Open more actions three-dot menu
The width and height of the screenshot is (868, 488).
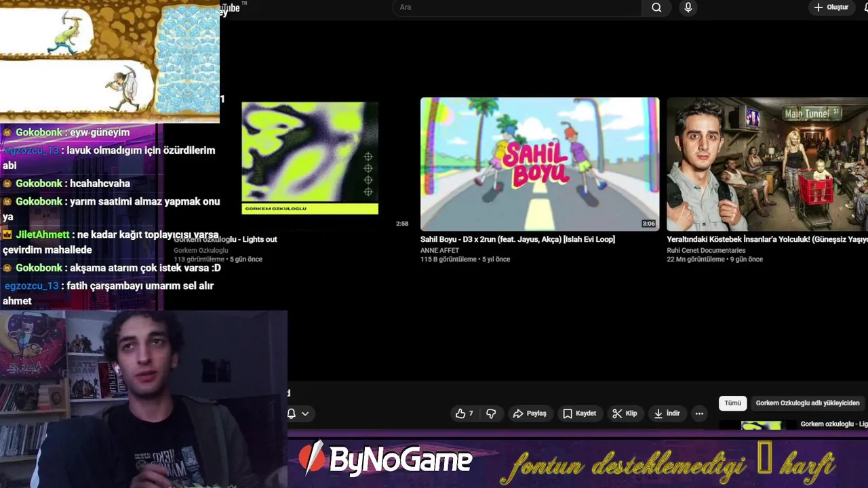699,413
